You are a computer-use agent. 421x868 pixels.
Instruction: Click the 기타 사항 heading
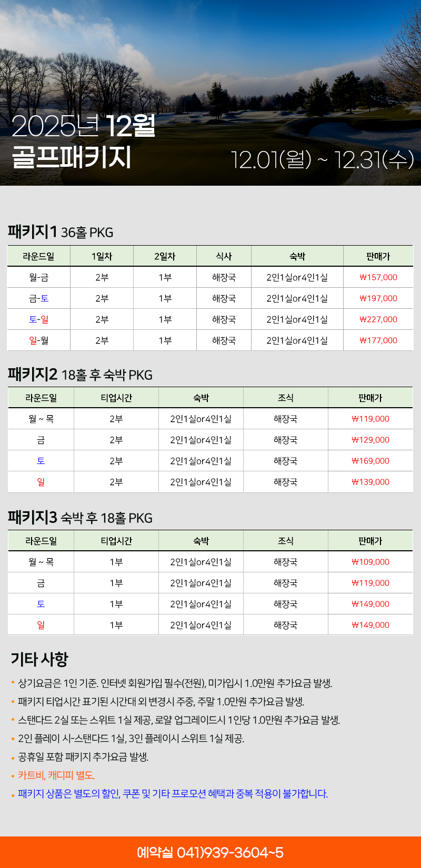coord(39,659)
